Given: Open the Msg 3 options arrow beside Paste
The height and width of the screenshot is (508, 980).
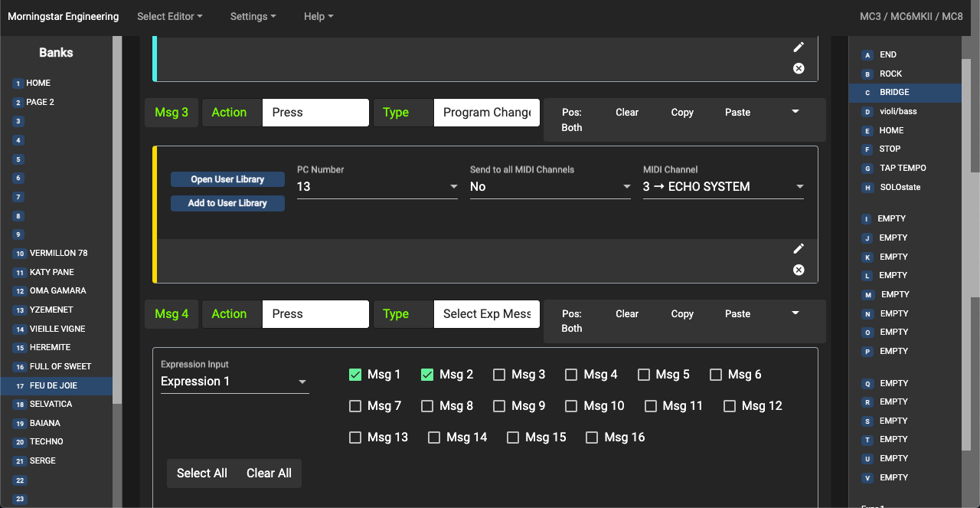Looking at the screenshot, I should pos(795,112).
